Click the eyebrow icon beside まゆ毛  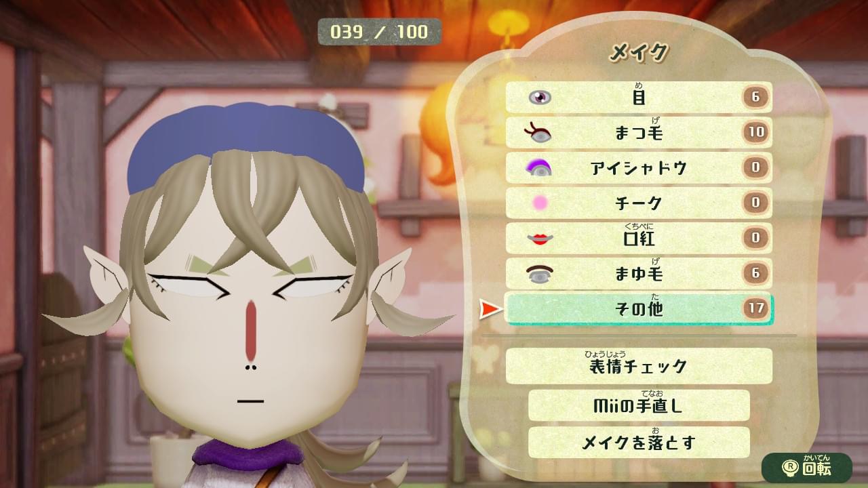coord(540,273)
